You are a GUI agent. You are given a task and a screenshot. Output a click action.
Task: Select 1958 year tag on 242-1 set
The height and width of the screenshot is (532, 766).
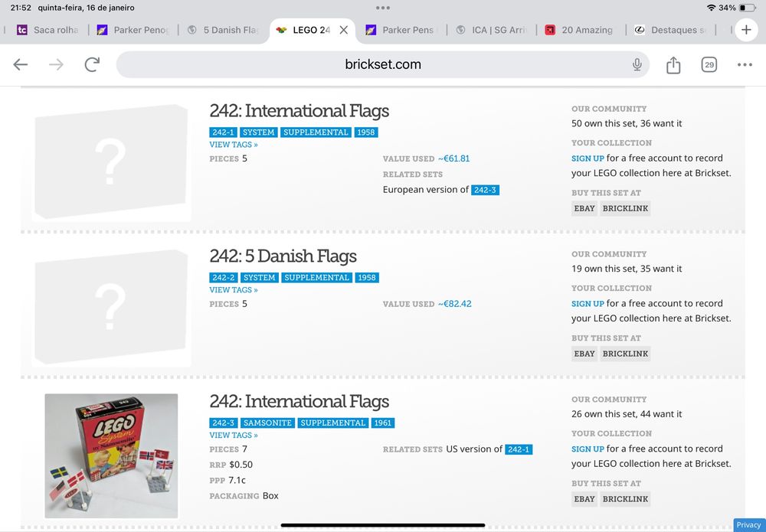point(366,132)
